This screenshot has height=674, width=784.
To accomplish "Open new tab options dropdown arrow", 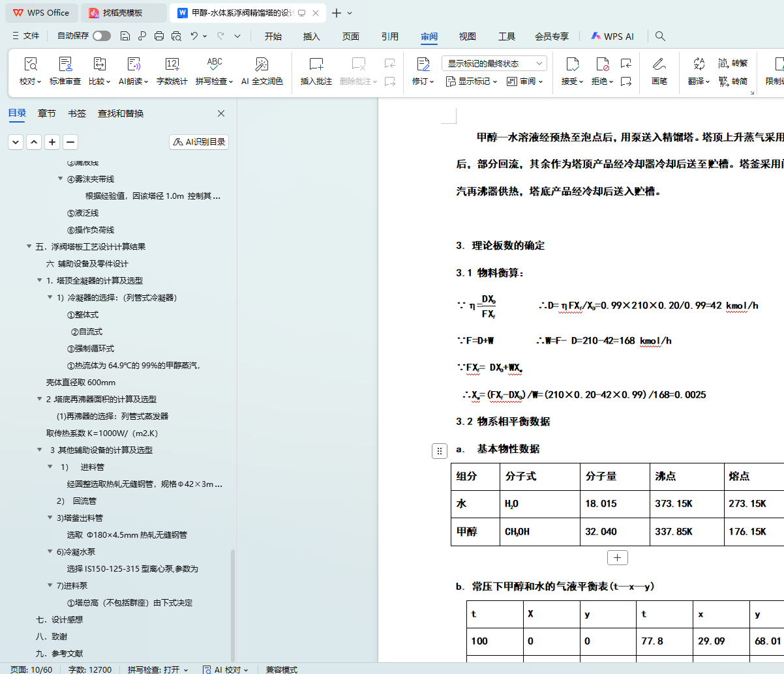I will (350, 13).
